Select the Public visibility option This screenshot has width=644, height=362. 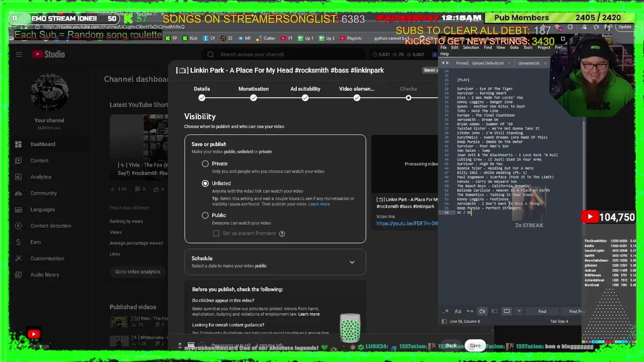205,215
